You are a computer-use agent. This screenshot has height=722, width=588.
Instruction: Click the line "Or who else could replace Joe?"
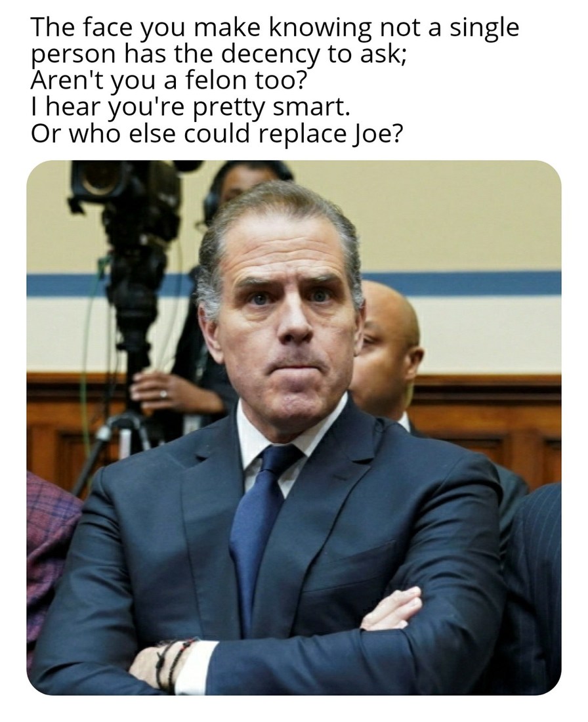pyautogui.click(x=216, y=133)
